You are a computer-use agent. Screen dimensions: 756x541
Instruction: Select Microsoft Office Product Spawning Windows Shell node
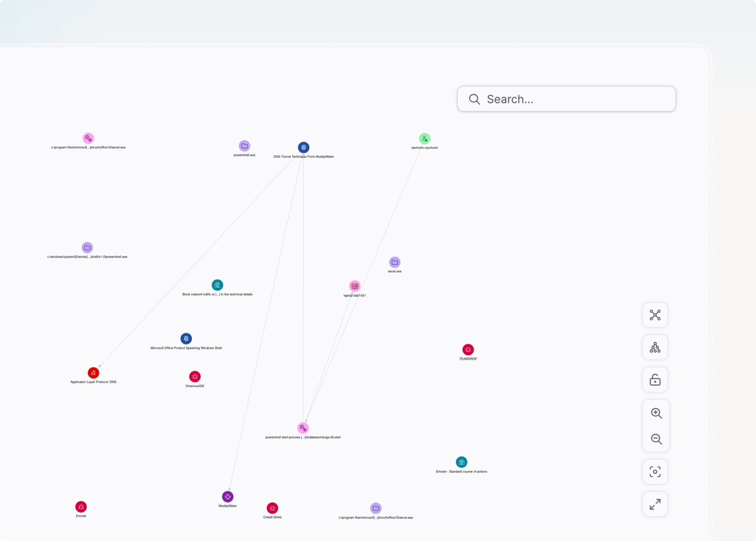[186, 338]
